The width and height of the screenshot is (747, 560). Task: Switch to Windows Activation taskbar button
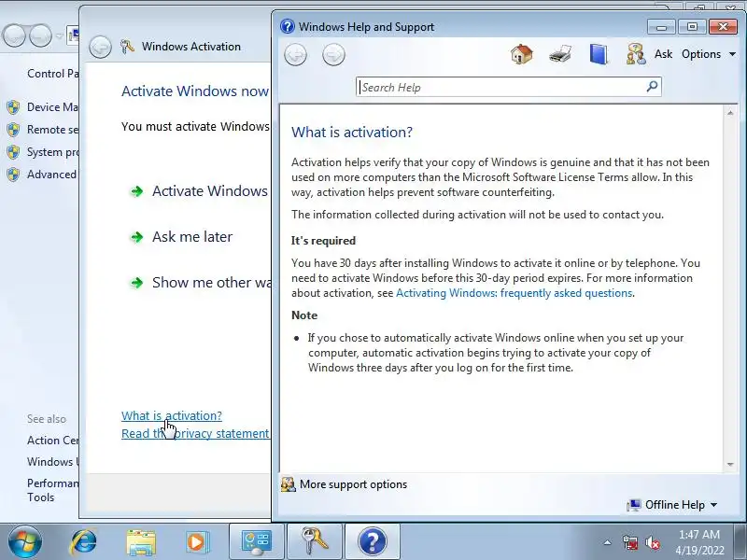pos(315,542)
